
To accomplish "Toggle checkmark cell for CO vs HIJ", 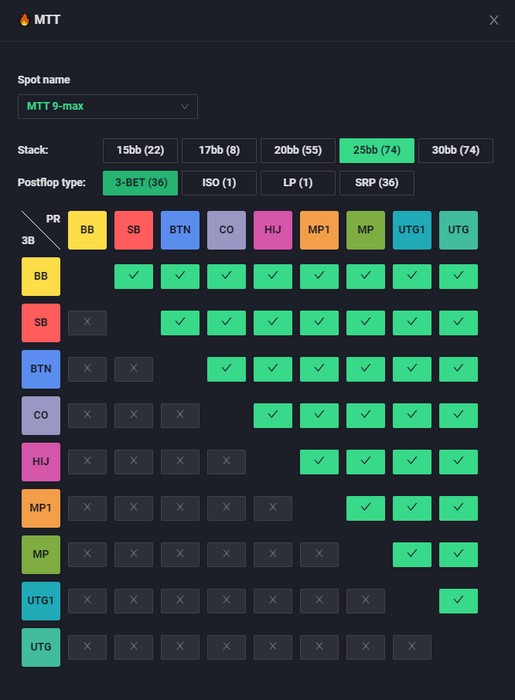I will [x=273, y=416].
